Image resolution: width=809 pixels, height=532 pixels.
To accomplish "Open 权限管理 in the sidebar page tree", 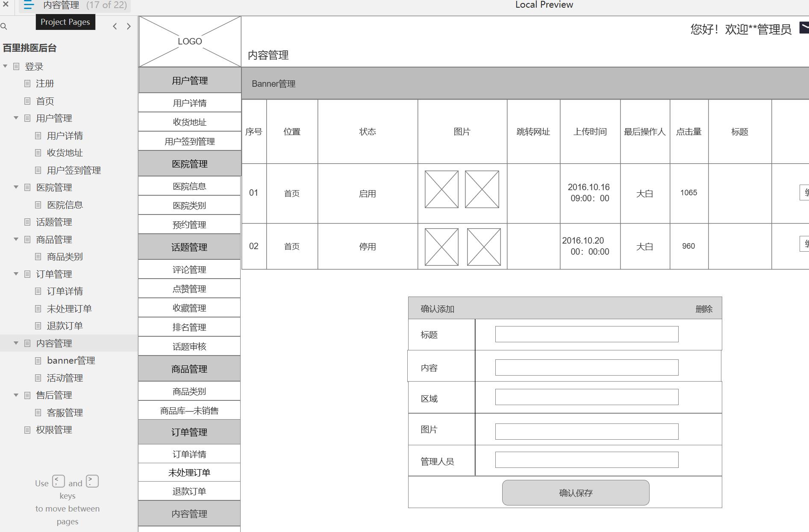I will coord(54,430).
